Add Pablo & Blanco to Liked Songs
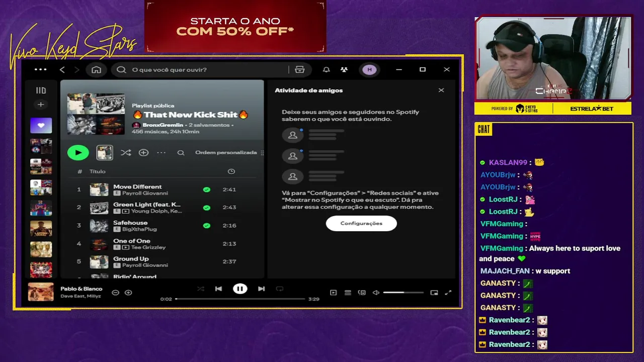 (128, 292)
